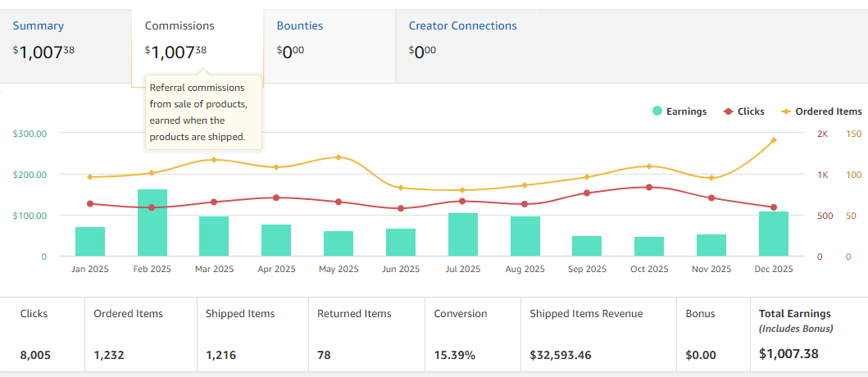This screenshot has height=377, width=868.
Task: Select the Shipped Items Revenue stat cell
Action: [598, 334]
